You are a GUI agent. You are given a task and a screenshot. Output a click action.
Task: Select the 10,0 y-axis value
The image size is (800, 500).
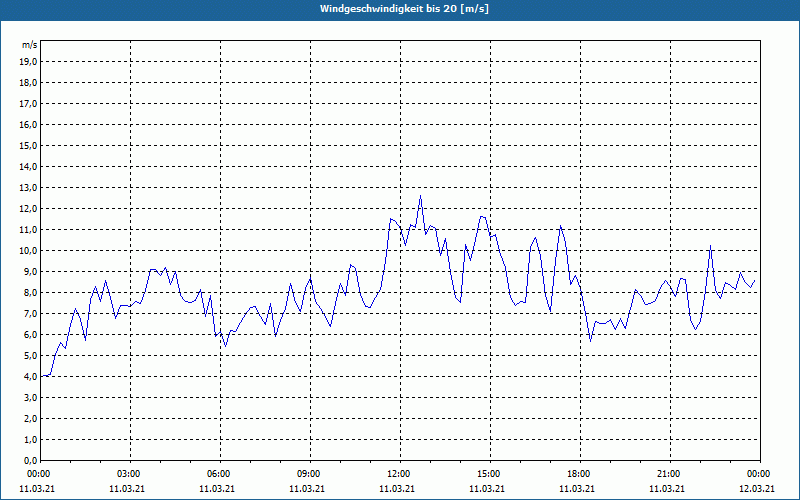(27, 251)
